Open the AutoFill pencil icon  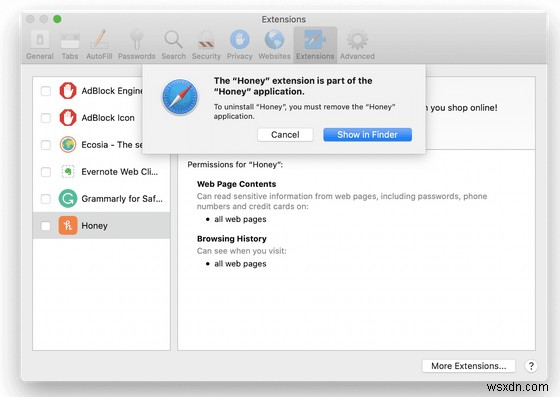(x=99, y=39)
